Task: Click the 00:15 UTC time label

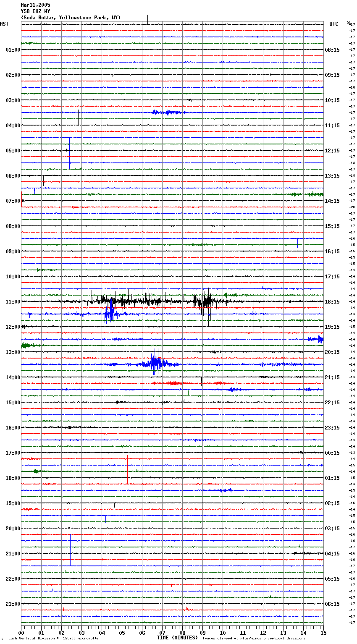Action: tap(332, 453)
